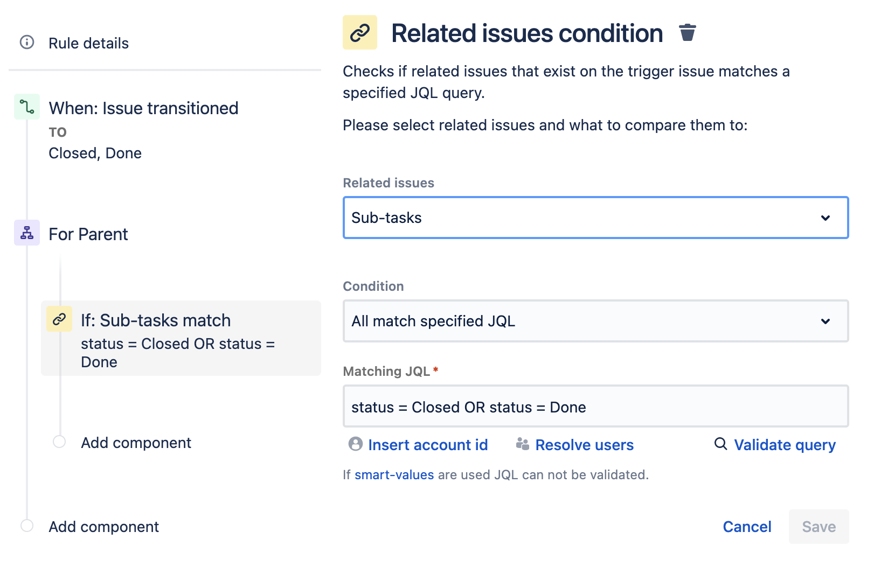This screenshot has height=588, width=874.
Task: Select the Rule details item
Action: (x=89, y=44)
